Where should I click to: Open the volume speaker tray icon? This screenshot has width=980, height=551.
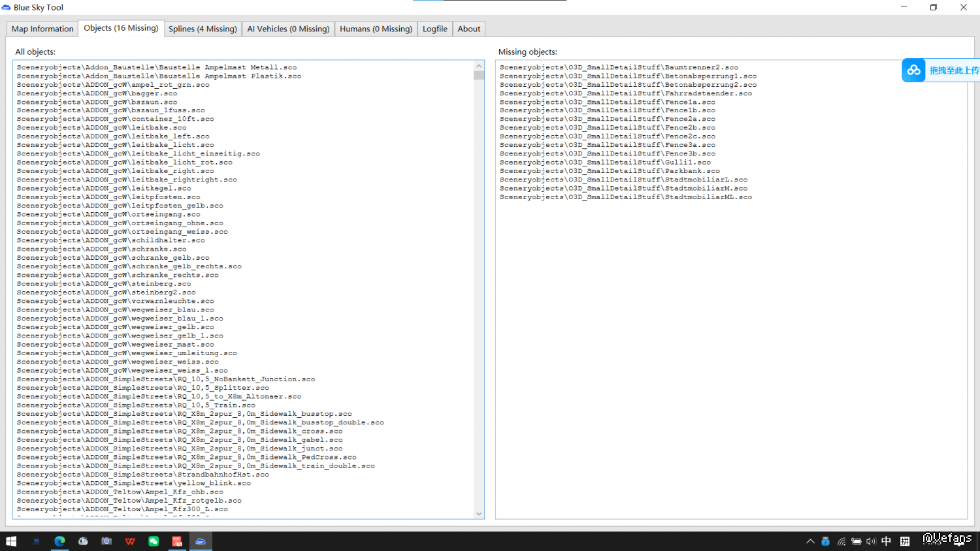click(870, 541)
